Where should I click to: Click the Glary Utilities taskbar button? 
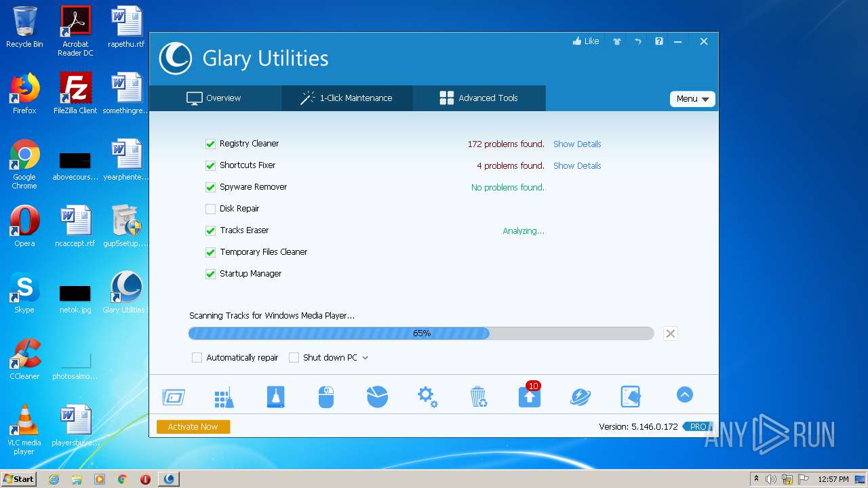pos(169,479)
